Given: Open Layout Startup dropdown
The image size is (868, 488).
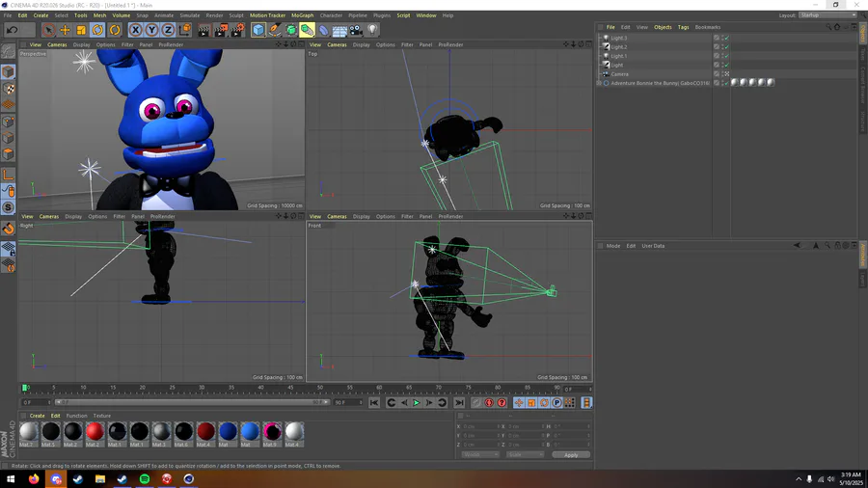Looking at the screenshot, I should pos(828,14).
